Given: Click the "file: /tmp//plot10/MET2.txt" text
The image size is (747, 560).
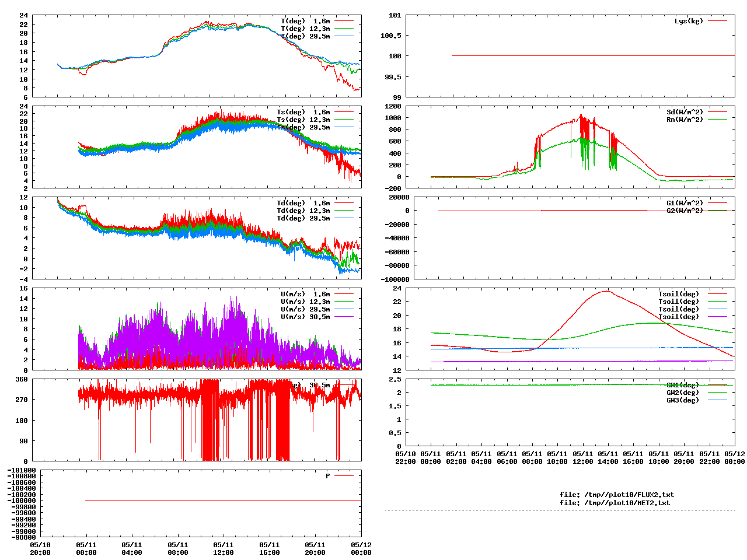Looking at the screenshot, I should (615, 502).
